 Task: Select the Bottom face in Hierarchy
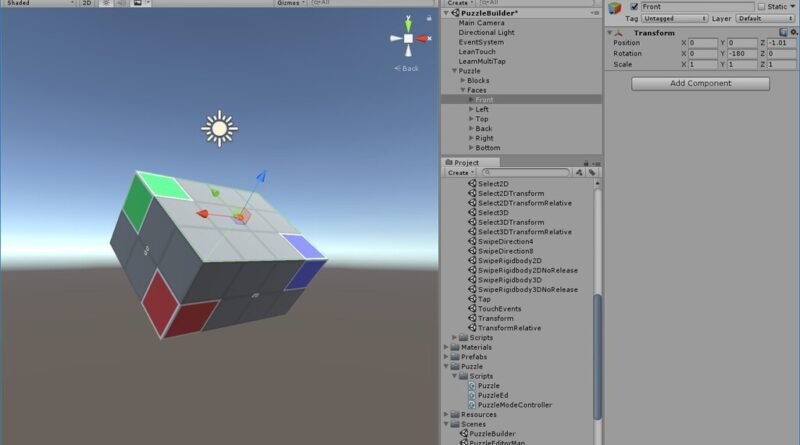coord(487,148)
